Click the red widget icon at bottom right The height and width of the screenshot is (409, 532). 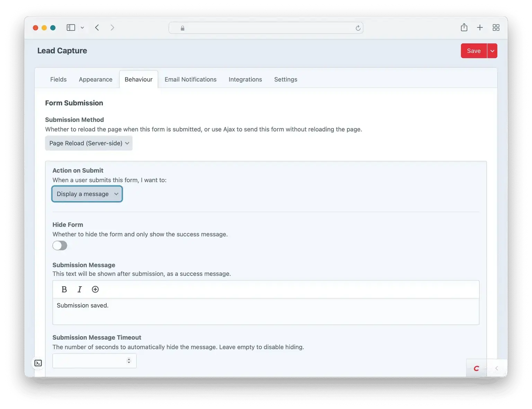click(477, 368)
